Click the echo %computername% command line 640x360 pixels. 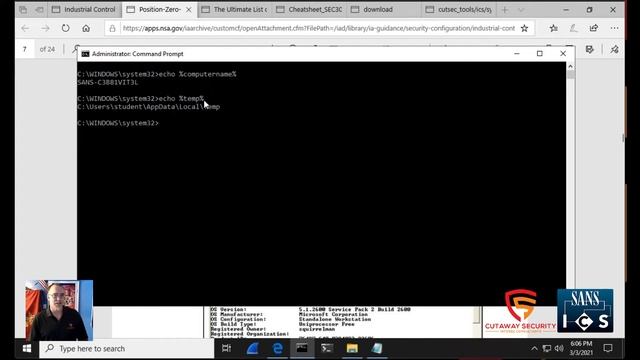pyautogui.click(x=157, y=74)
